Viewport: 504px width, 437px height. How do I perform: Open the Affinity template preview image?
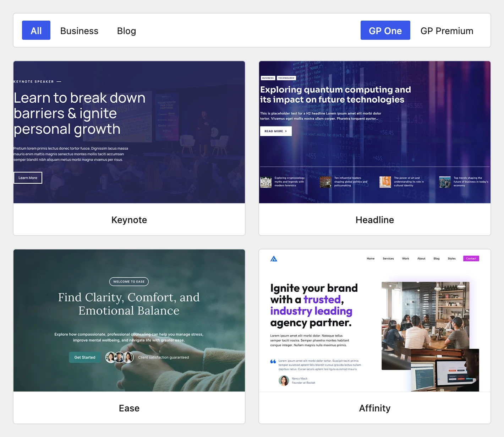[x=375, y=320]
